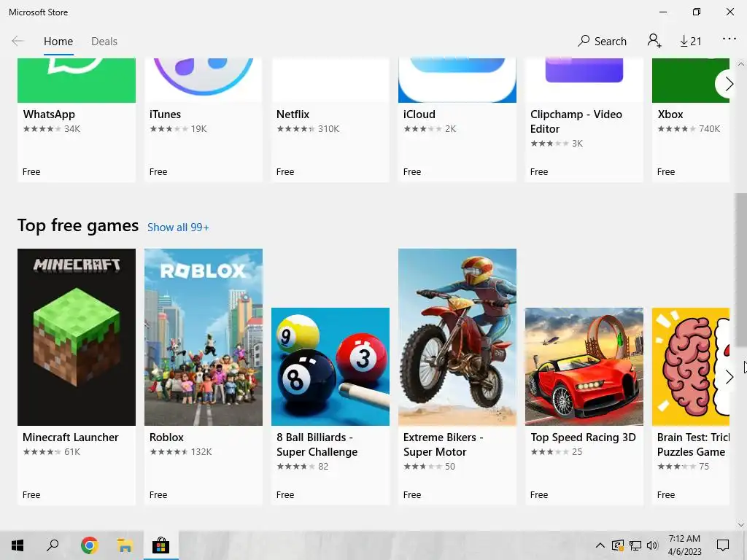The height and width of the screenshot is (560, 747).
Task: Click the scrollbar up arrow
Action: click(x=741, y=64)
